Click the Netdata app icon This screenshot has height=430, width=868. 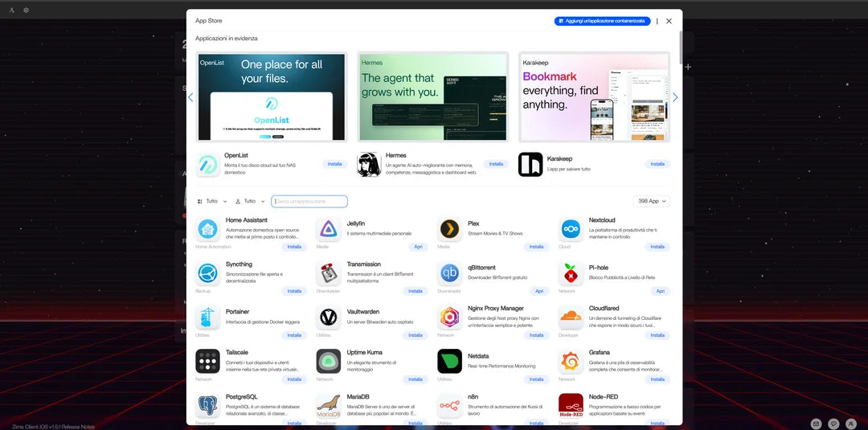pyautogui.click(x=449, y=362)
